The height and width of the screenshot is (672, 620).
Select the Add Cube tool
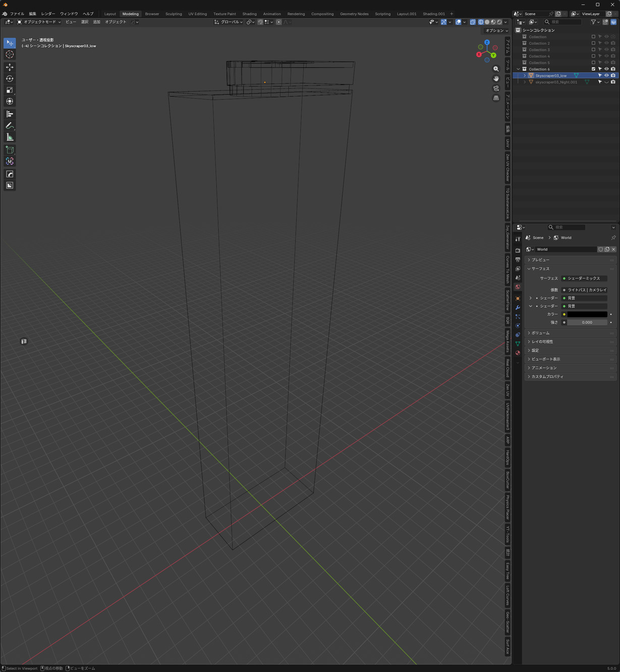[10, 150]
